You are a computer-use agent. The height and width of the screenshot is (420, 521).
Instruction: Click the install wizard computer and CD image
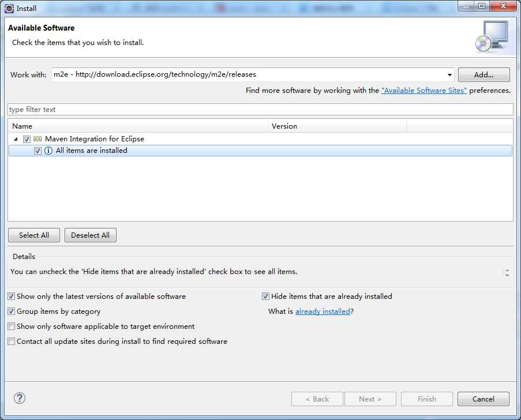coord(492,36)
